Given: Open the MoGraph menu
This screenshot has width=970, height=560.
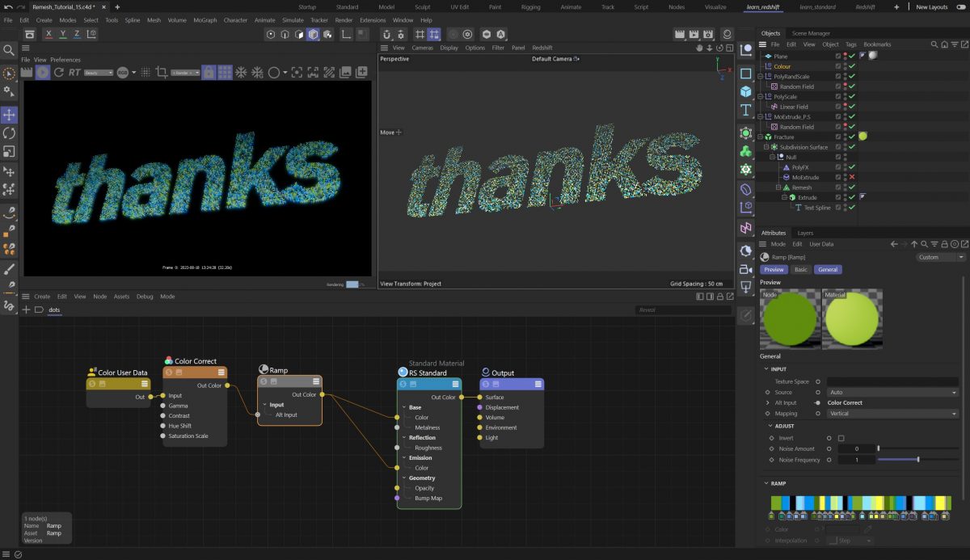Looking at the screenshot, I should tap(205, 20).
